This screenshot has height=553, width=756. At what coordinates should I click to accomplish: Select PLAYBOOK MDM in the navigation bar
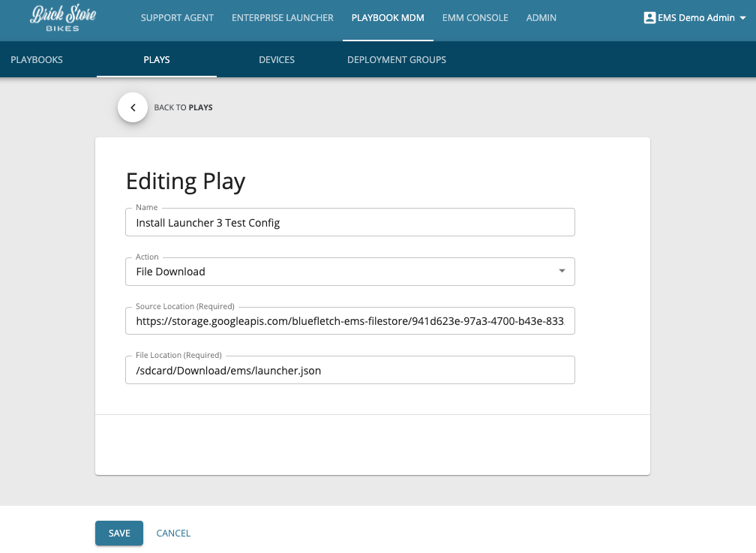[x=388, y=17]
